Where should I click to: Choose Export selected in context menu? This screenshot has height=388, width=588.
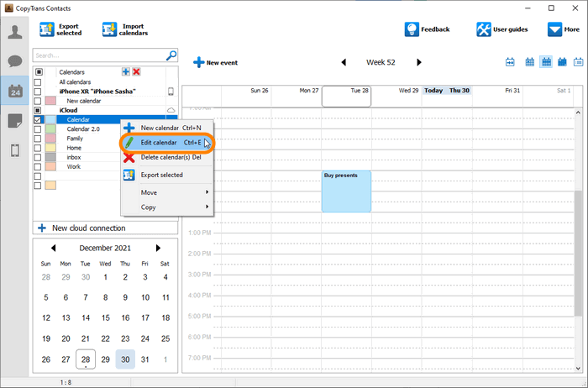168,175
